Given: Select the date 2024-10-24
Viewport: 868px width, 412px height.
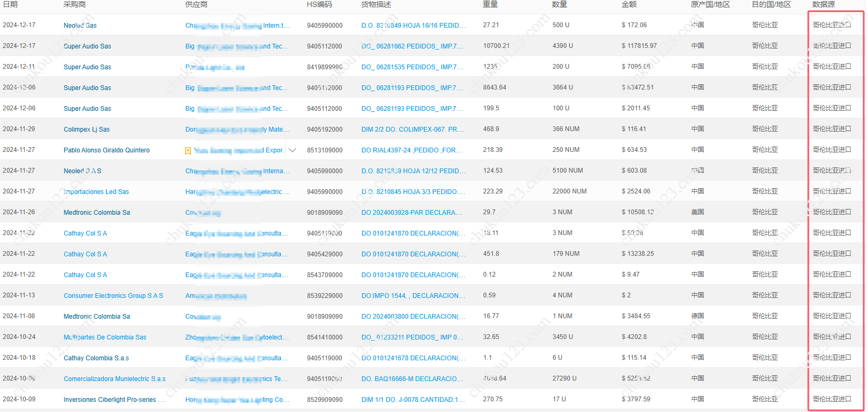Looking at the screenshot, I should (x=19, y=337).
